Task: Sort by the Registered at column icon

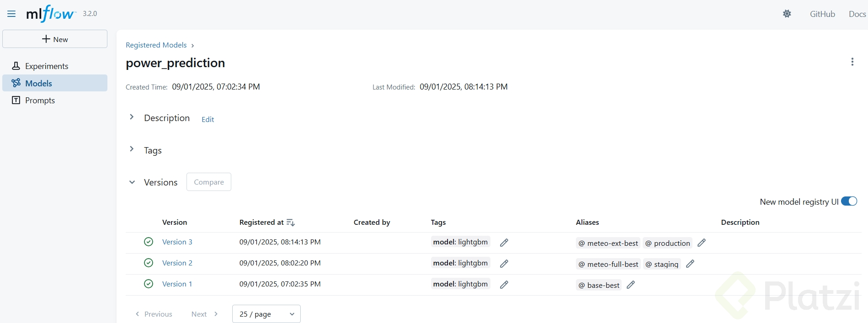Action: pos(290,222)
